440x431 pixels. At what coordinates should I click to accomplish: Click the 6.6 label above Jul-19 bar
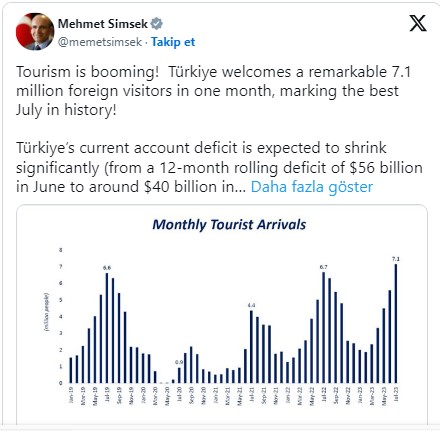point(107,268)
